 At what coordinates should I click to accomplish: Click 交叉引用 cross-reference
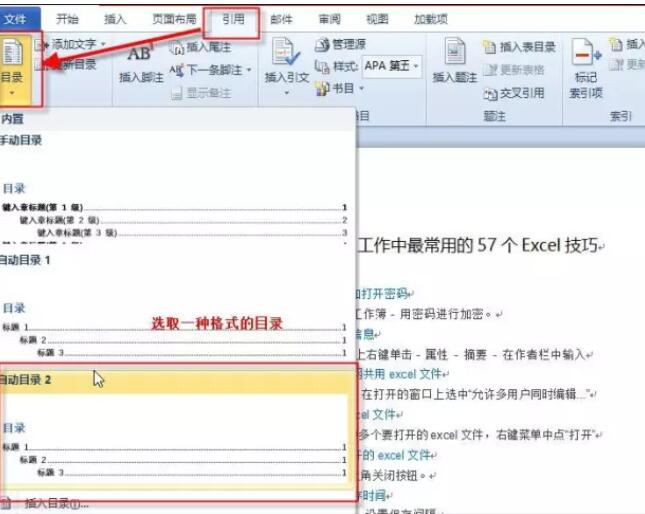coord(514,93)
